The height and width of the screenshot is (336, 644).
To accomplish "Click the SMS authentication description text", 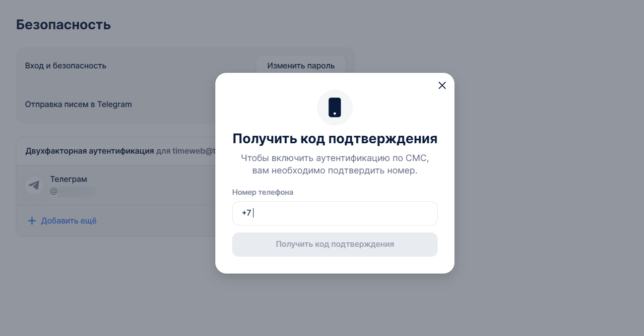I will tap(335, 165).
